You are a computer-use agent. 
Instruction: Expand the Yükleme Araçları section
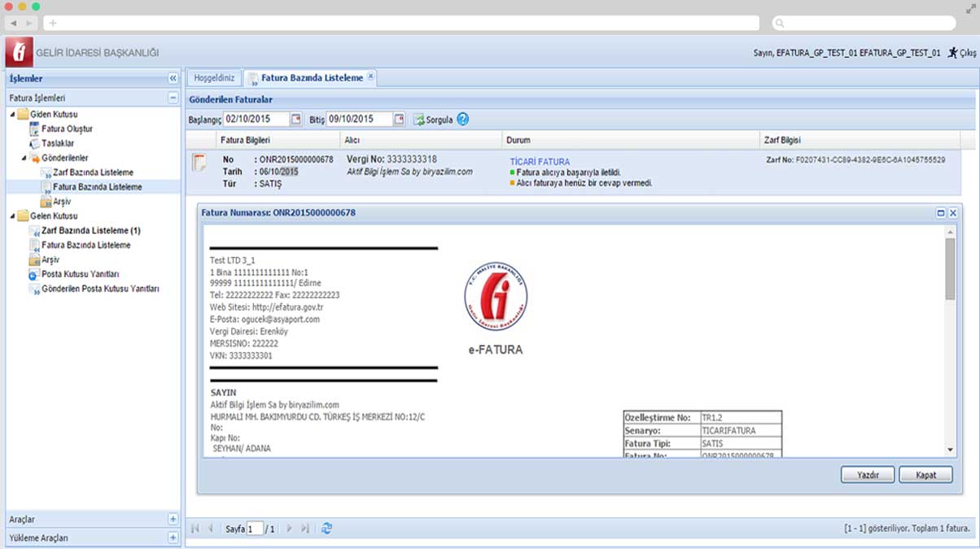[173, 538]
